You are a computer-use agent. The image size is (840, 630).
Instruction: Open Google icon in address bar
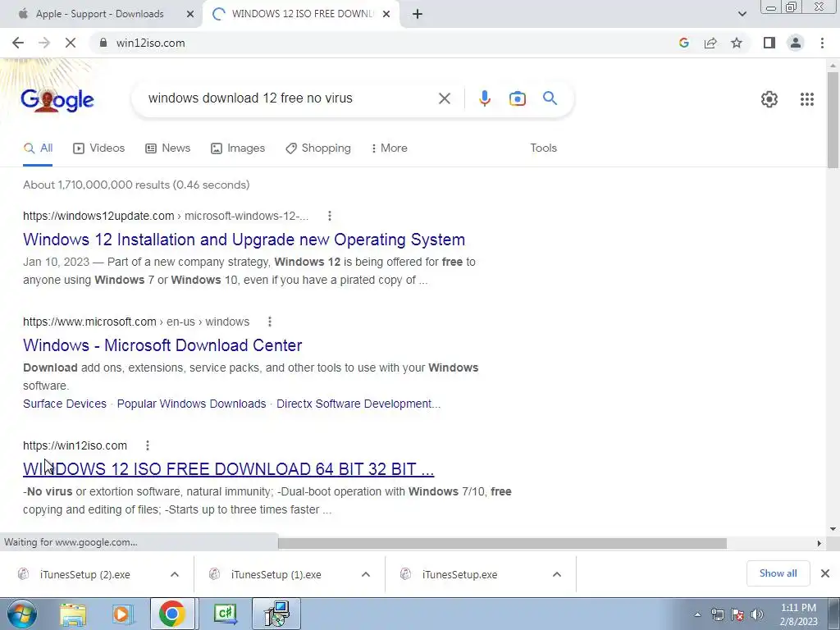click(x=683, y=43)
